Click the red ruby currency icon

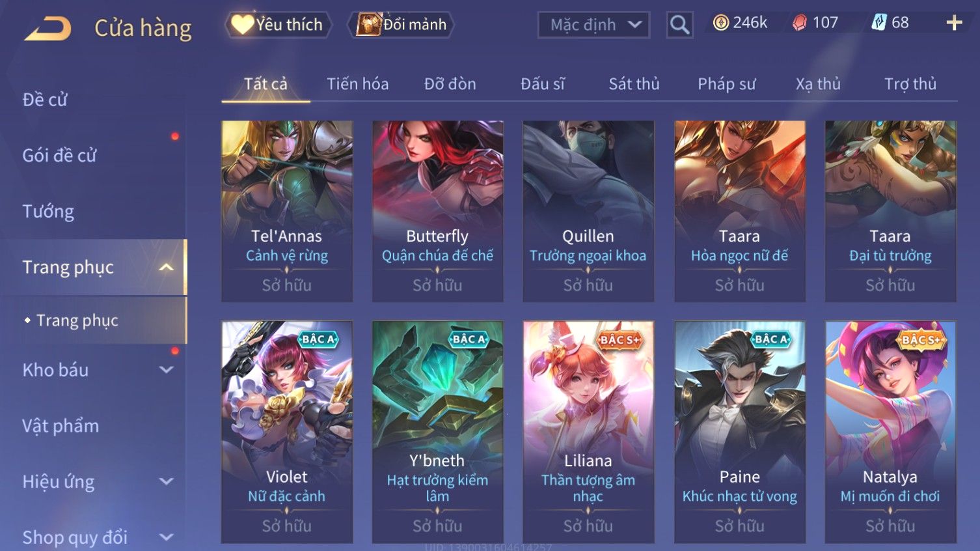799,23
